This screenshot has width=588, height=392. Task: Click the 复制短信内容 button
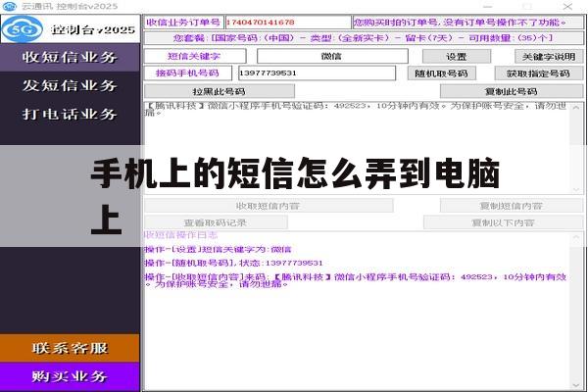click(x=512, y=206)
